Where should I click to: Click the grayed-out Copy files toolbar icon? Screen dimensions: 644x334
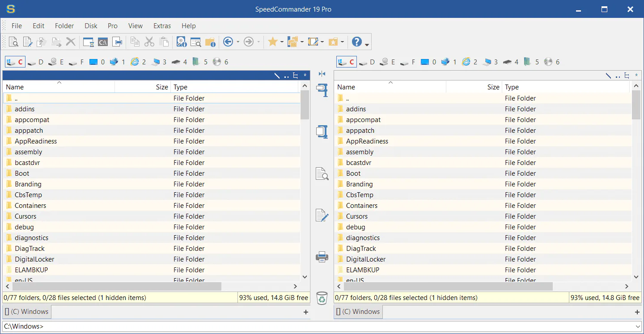click(42, 42)
